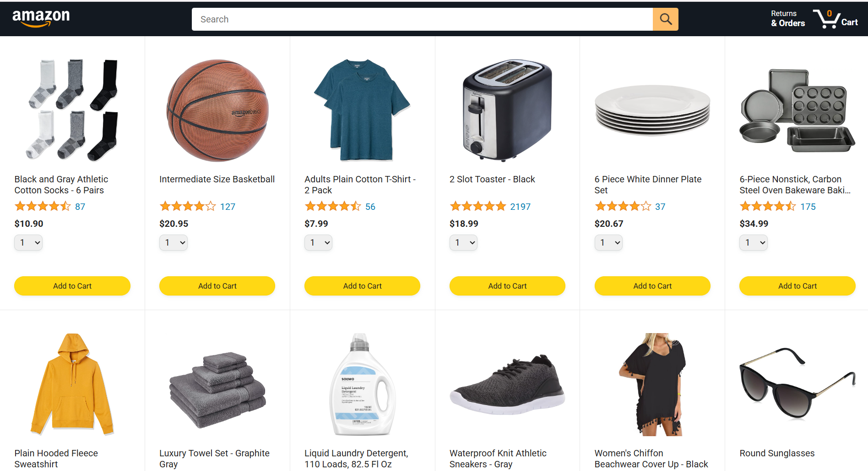868x471 pixels.
Task: Open the 56 reviews for cotton T-shirt
Action: click(370, 207)
